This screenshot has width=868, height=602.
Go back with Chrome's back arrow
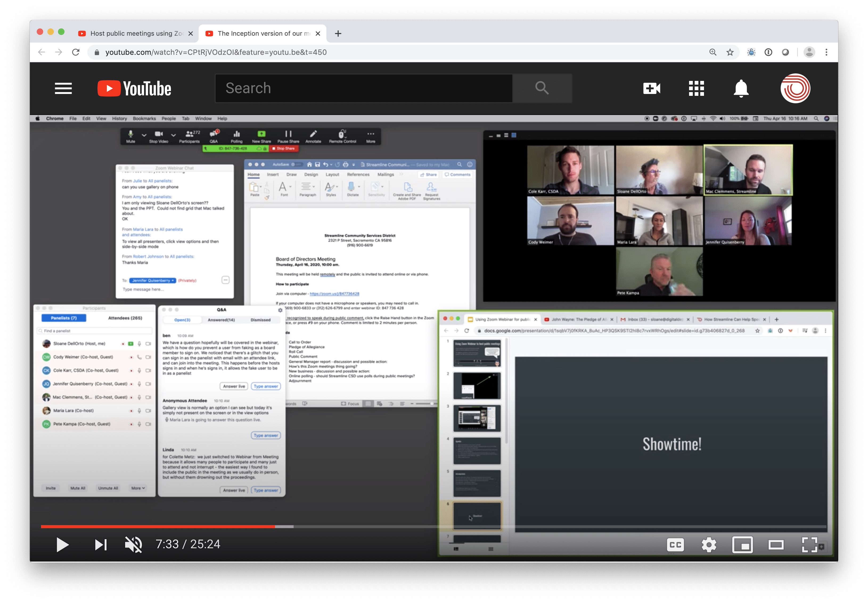pyautogui.click(x=42, y=52)
